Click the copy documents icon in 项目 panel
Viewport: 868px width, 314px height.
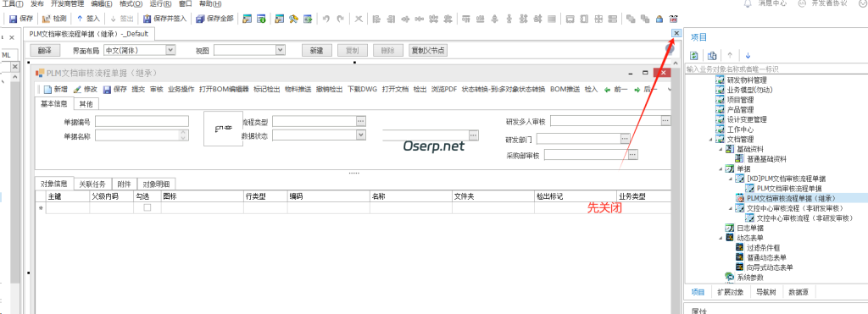pos(712,55)
